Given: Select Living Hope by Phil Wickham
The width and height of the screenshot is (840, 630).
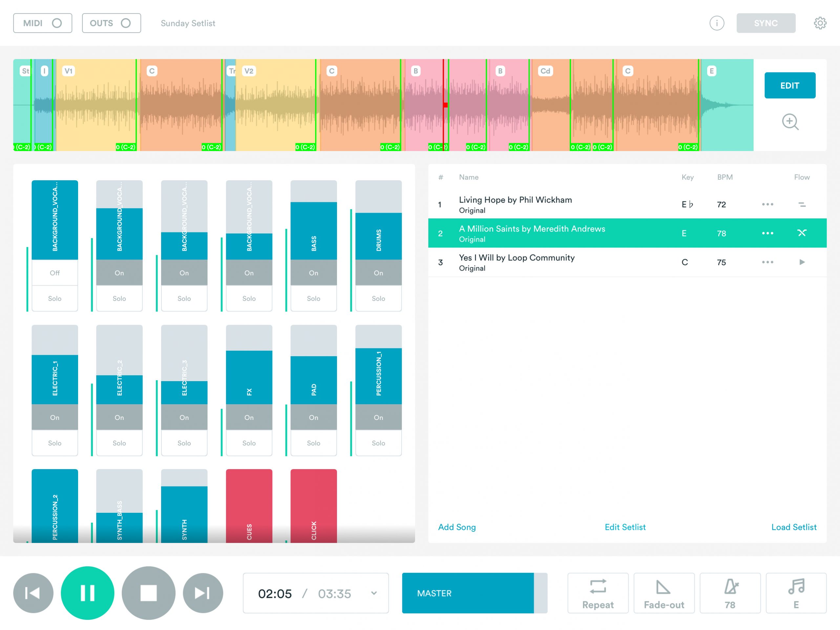Looking at the screenshot, I should click(x=515, y=205).
